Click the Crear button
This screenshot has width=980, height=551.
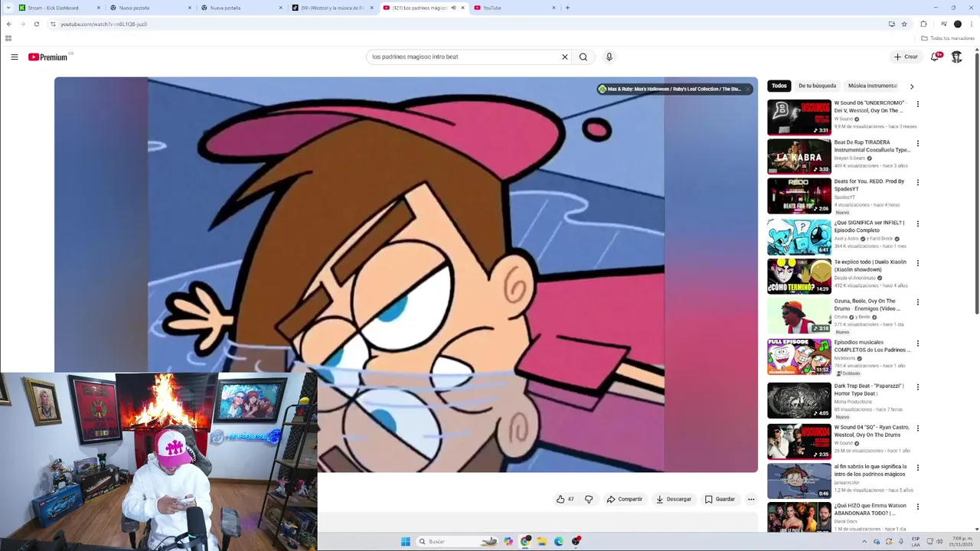tap(906, 57)
